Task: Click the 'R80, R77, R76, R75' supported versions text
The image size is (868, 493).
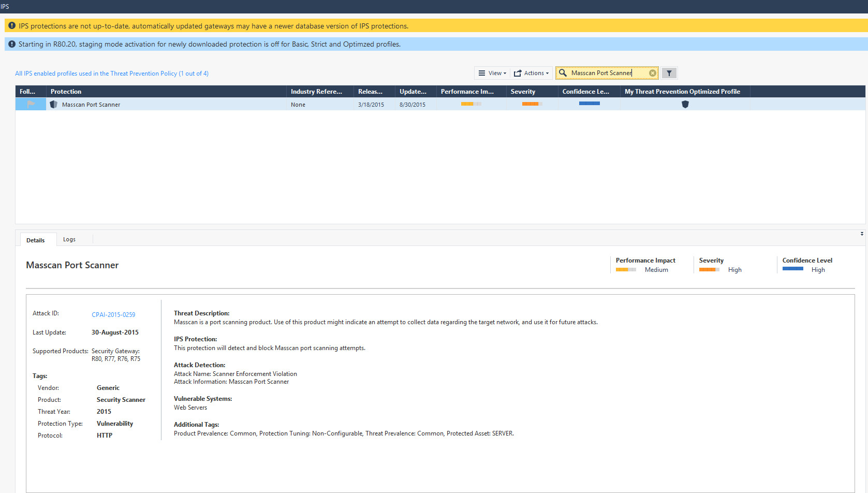Action: click(x=116, y=359)
